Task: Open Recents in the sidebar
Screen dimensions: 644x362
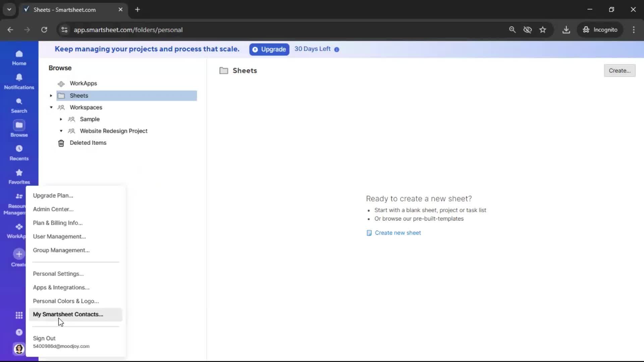Action: 19,152
